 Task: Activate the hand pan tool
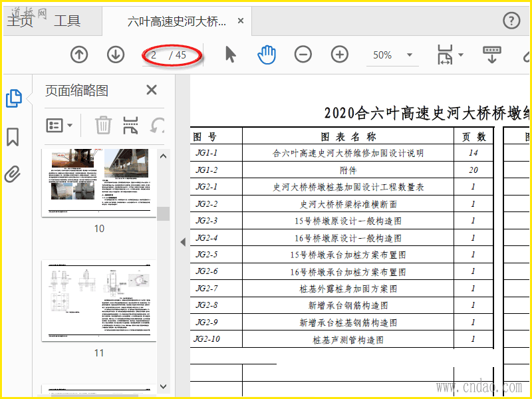click(267, 55)
